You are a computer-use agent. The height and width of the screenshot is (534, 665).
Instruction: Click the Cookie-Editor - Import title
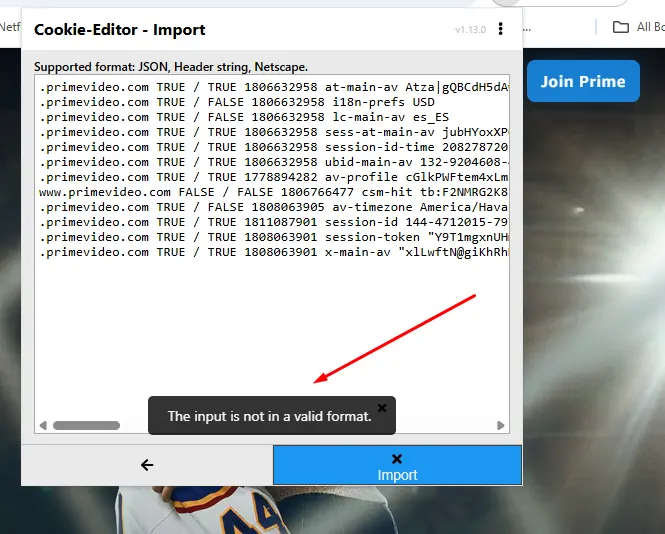tap(120, 30)
